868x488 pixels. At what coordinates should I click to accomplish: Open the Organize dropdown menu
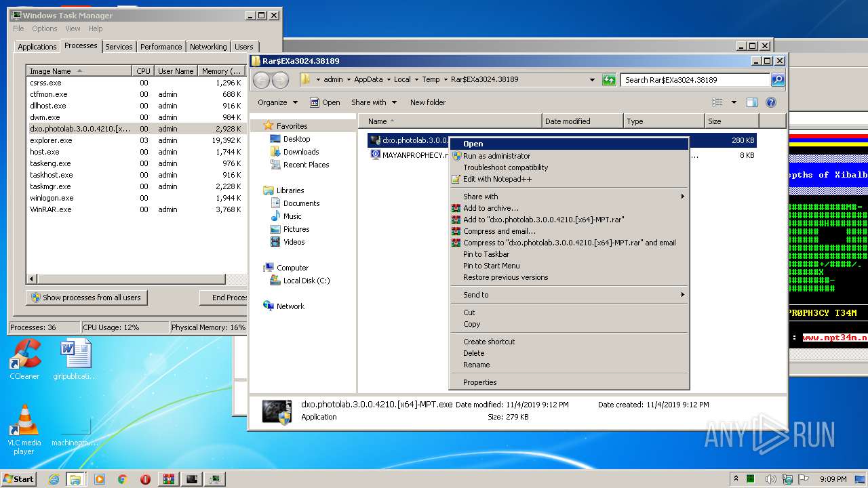tap(277, 102)
